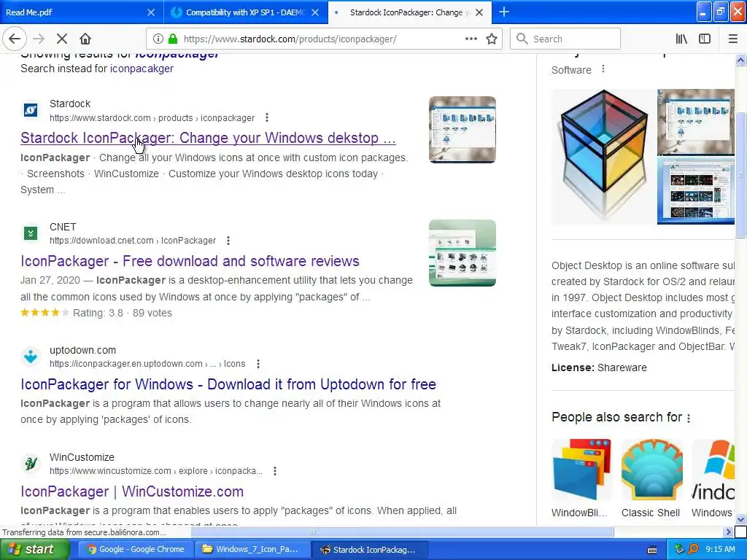Screen dimensions: 747x560
Task: Switch to Google Chrome taskbar window
Action: pyautogui.click(x=135, y=549)
